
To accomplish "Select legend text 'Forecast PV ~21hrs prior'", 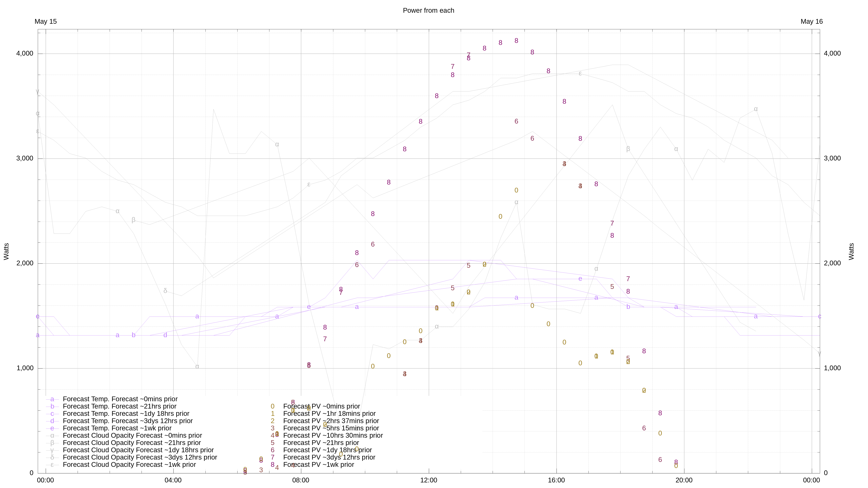I will pos(321,443).
